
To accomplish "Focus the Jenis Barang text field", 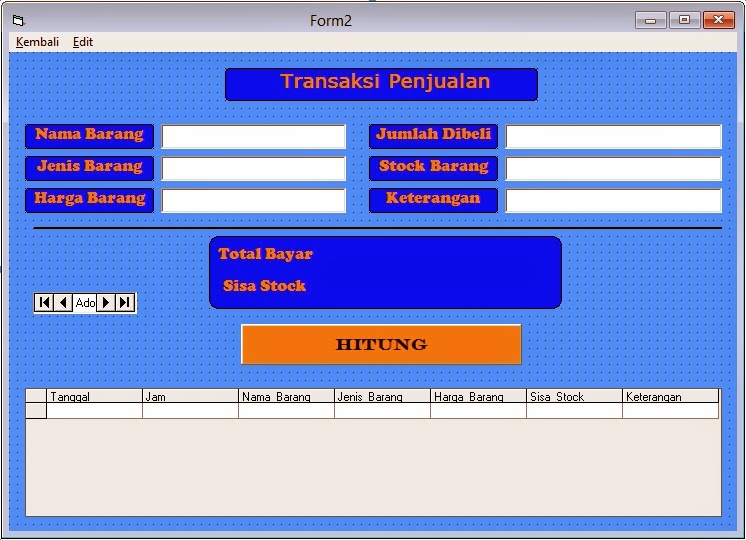I will click(x=254, y=168).
